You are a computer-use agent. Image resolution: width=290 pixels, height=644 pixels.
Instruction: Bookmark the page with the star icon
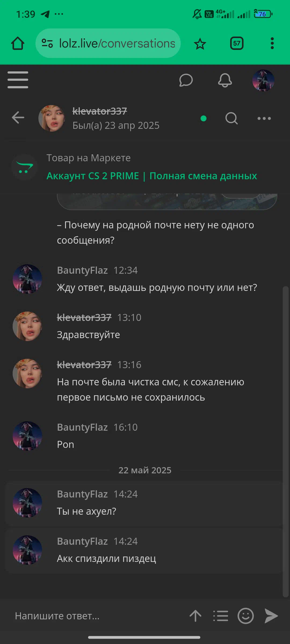[x=200, y=44]
